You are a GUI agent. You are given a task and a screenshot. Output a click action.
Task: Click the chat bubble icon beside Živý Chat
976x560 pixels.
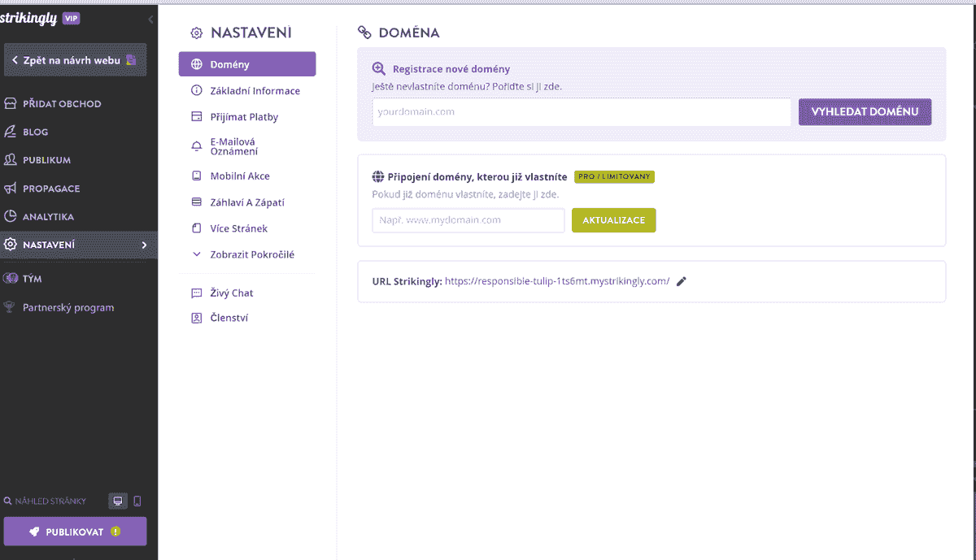[196, 293]
